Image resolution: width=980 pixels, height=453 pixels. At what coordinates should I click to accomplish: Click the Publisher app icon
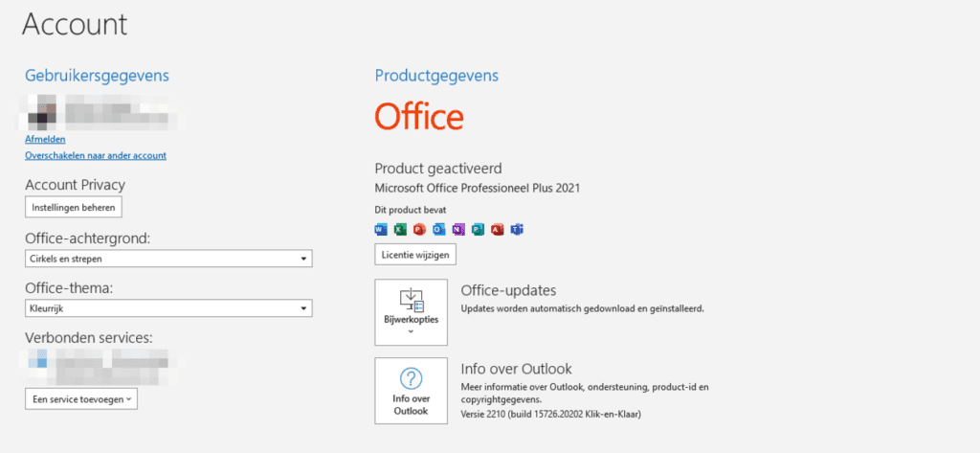coord(478,230)
